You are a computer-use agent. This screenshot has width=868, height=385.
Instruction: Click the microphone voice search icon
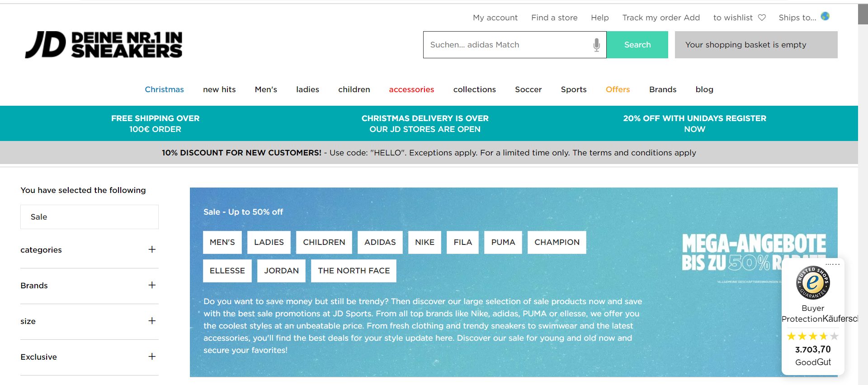point(596,45)
